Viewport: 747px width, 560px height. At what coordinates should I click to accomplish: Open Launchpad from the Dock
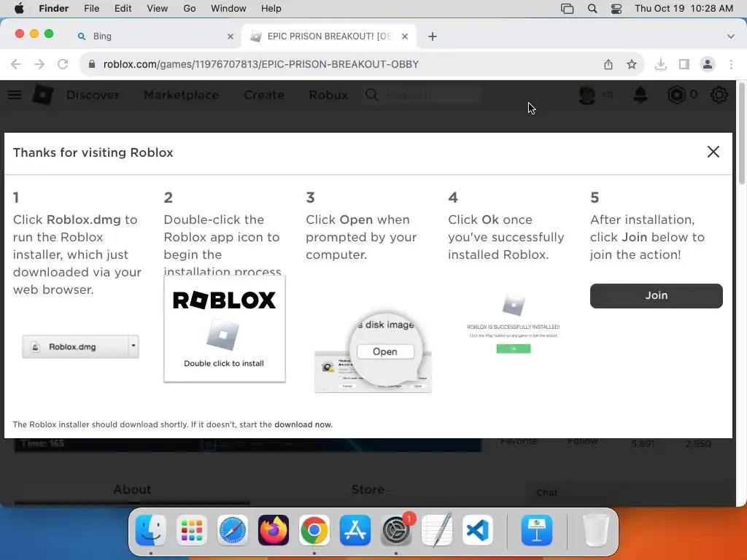192,530
